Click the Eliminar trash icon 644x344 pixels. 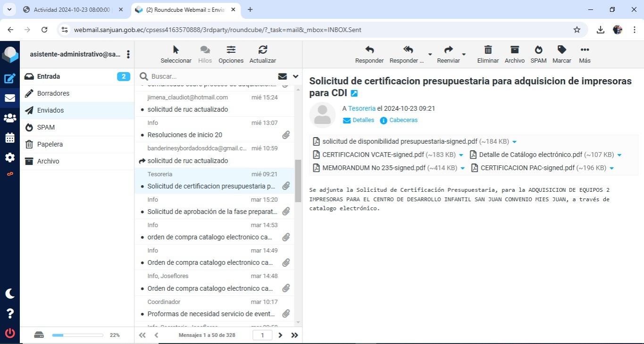pyautogui.click(x=488, y=50)
